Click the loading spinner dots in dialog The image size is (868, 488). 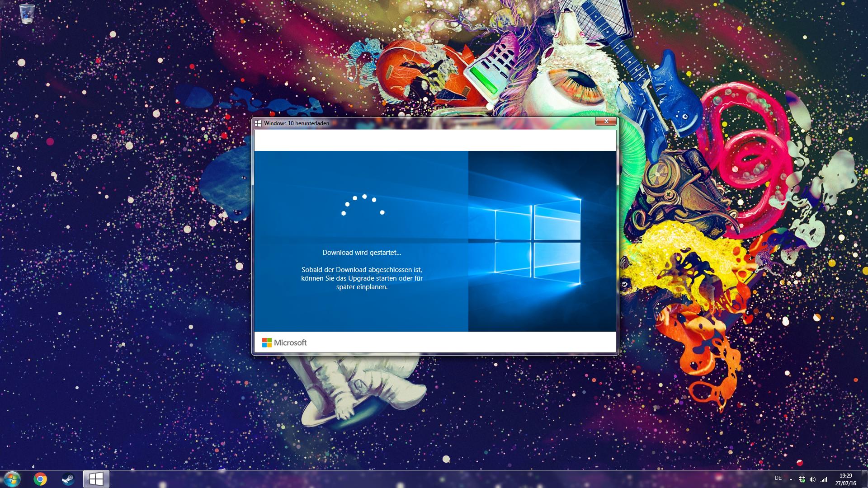click(363, 205)
